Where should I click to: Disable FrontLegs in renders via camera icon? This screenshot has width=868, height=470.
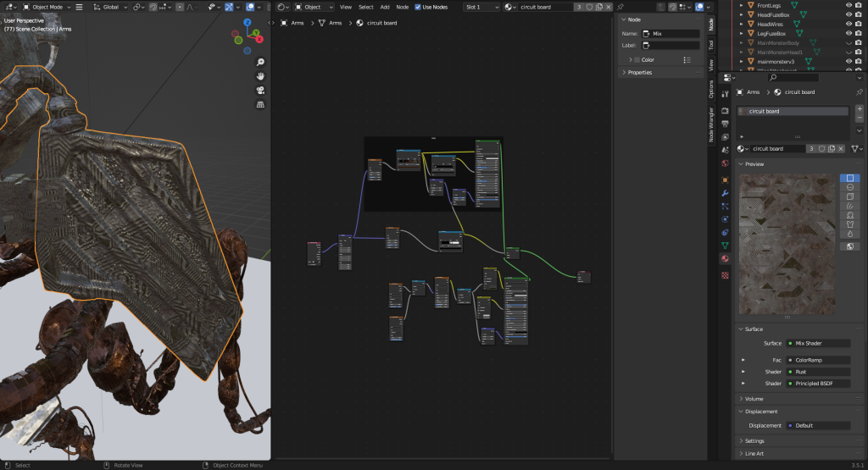click(x=859, y=6)
